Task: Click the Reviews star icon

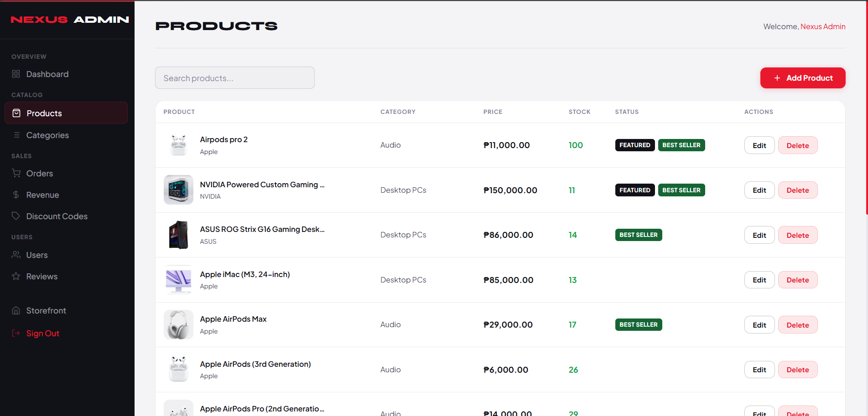Action: [x=16, y=276]
